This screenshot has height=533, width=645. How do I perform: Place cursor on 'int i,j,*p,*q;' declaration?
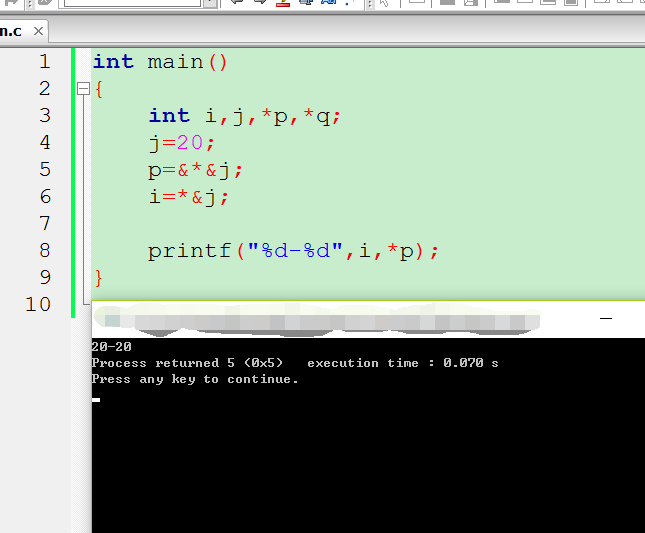coord(244,116)
